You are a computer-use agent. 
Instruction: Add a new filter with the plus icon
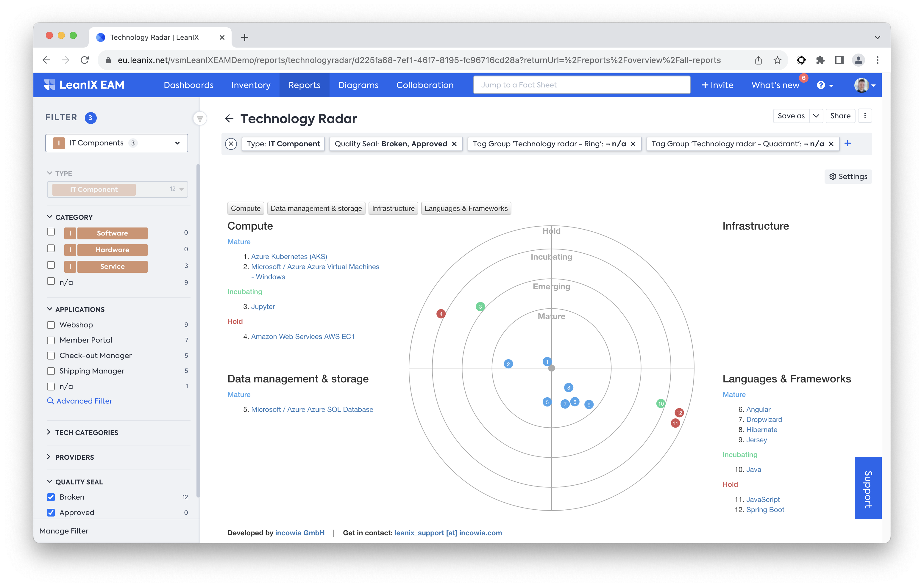click(847, 143)
